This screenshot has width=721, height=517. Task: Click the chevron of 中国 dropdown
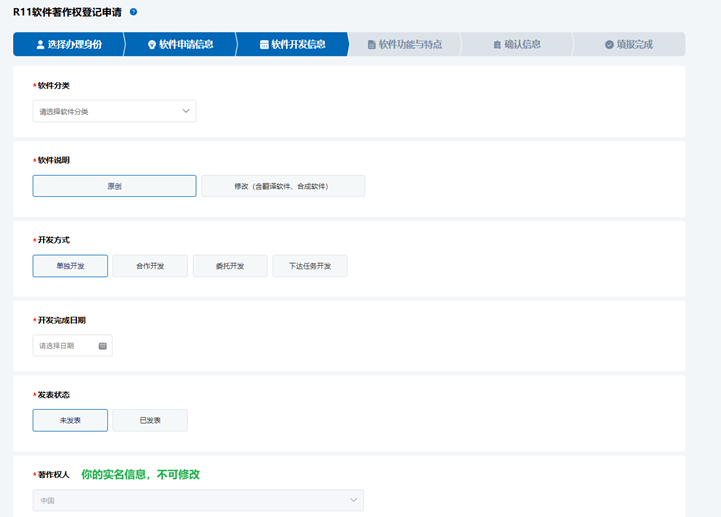[x=353, y=500]
